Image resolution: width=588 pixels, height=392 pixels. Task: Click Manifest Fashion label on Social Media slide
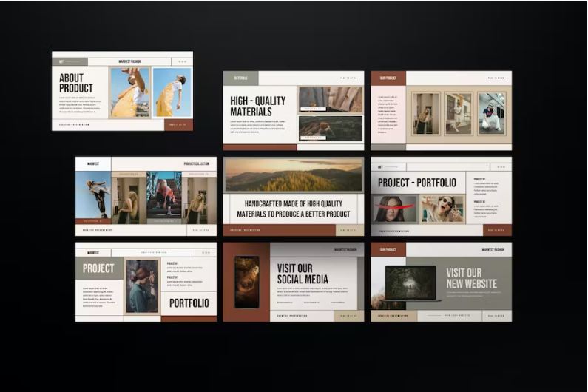[345, 249]
